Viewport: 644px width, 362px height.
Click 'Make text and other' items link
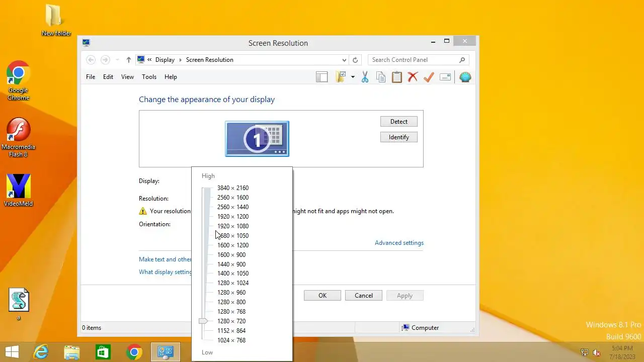pyautogui.click(x=165, y=259)
